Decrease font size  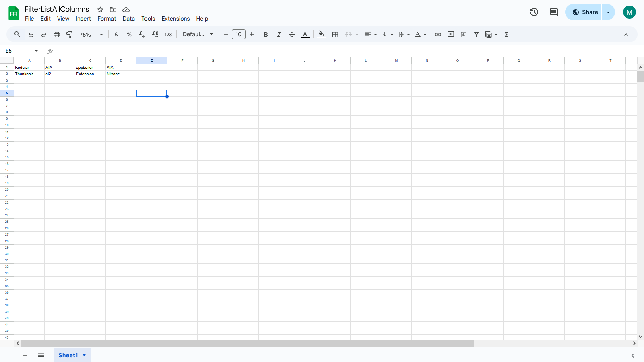click(226, 35)
